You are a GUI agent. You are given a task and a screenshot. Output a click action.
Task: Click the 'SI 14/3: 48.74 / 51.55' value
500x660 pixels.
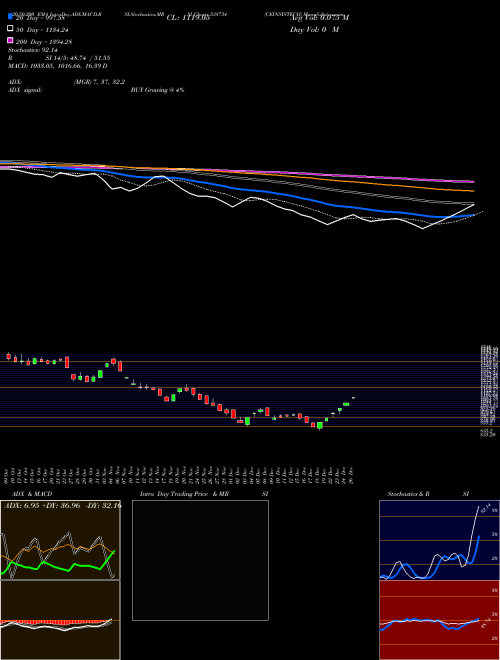pos(78,58)
